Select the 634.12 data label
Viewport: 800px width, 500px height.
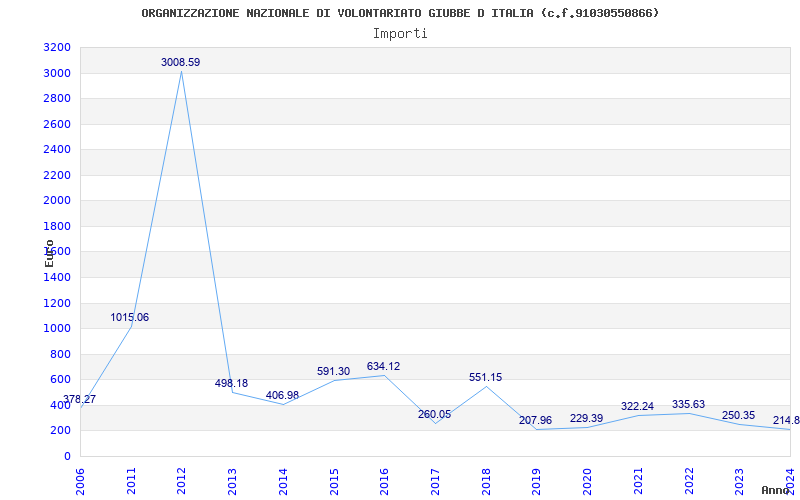pos(383,366)
